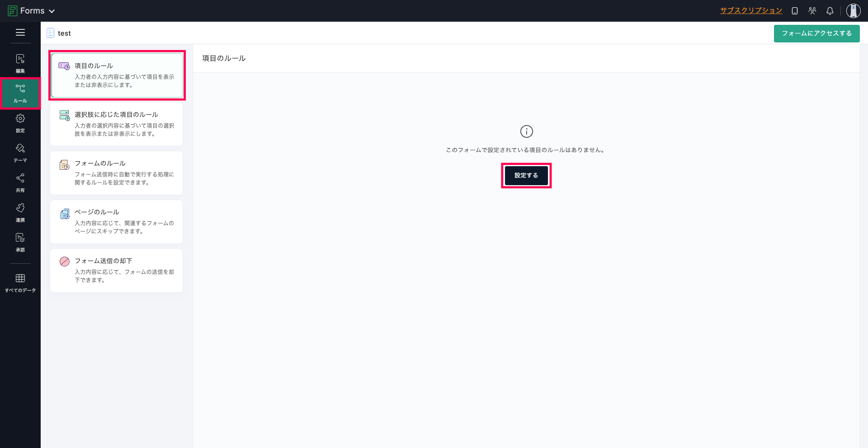Open the 承認 (Approval) sidebar icon

[20, 242]
